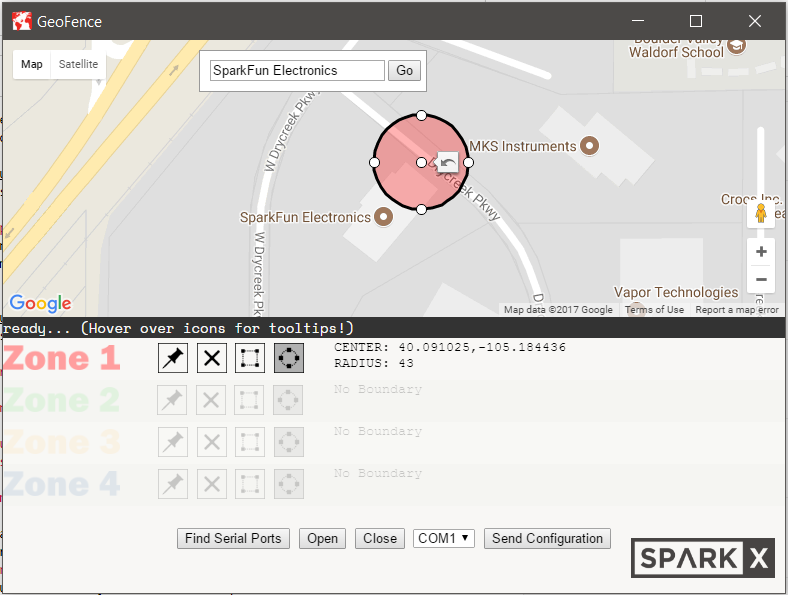Click Zone 3 pushpin icon
Screen dimensions: 788x595
173,442
